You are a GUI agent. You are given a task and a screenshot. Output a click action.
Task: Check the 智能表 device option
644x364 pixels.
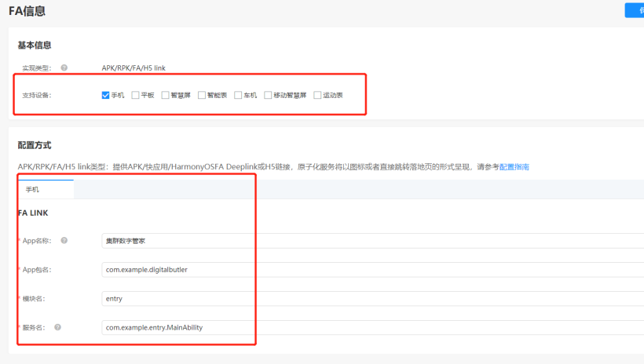pos(202,96)
